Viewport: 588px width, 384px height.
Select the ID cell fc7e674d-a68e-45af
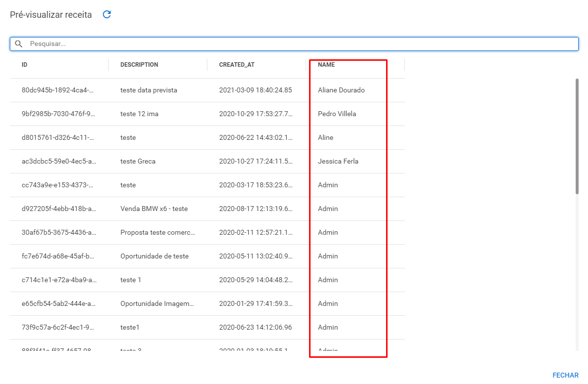[58, 256]
